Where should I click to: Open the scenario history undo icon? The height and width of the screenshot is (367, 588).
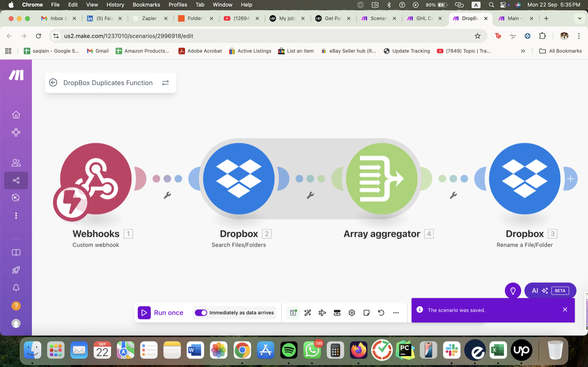click(x=381, y=313)
